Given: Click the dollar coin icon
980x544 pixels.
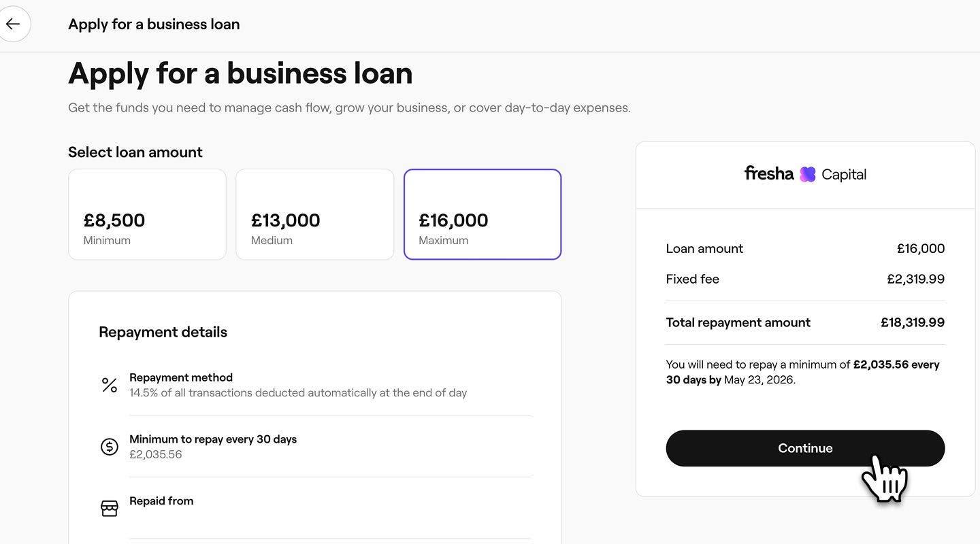Looking at the screenshot, I should pyautogui.click(x=110, y=447).
